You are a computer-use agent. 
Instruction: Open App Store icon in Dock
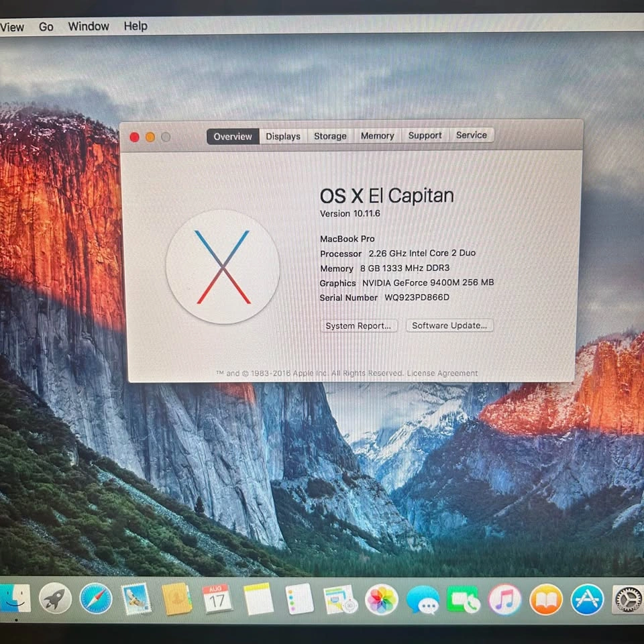588,600
